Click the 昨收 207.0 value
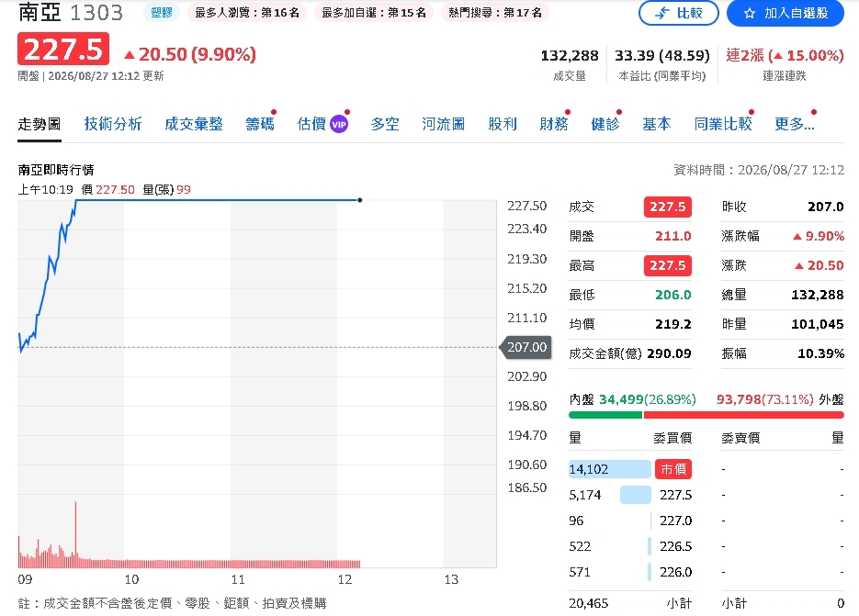 pyautogui.click(x=826, y=207)
